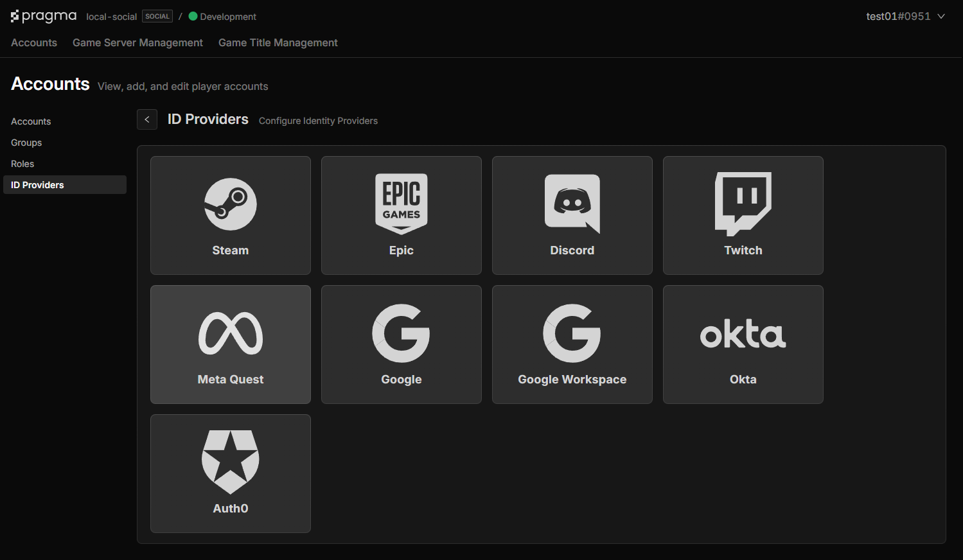This screenshot has height=560, width=963.
Task: Click the local-social environment name
Action: [x=112, y=17]
